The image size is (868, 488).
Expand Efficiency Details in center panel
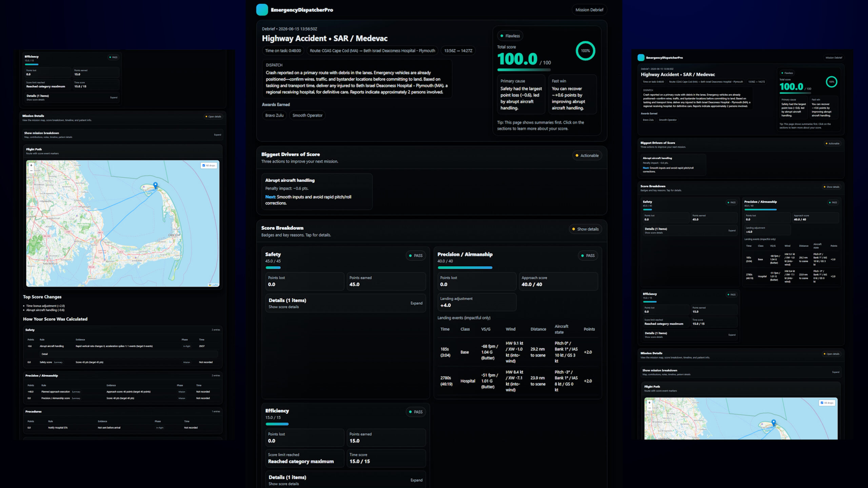[x=346, y=480]
